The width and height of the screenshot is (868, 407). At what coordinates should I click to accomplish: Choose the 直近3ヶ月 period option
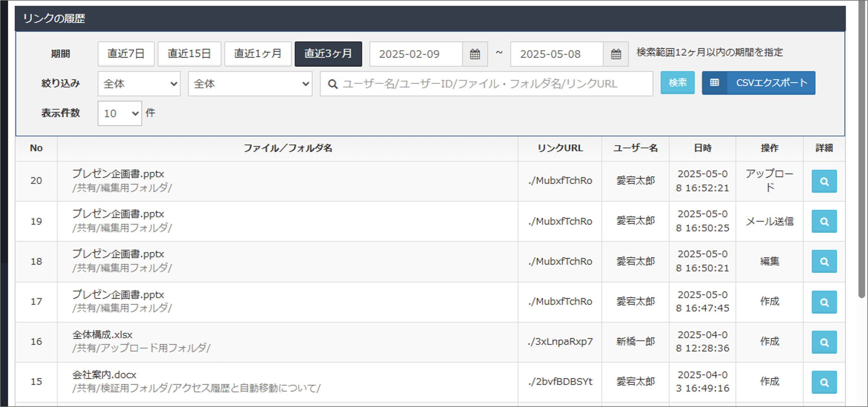(x=328, y=54)
